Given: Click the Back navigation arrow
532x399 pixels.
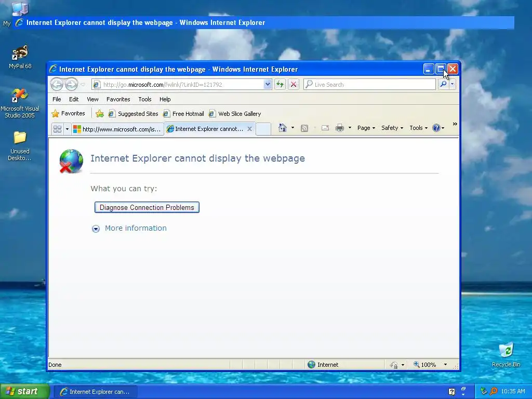Looking at the screenshot, I should (57, 84).
